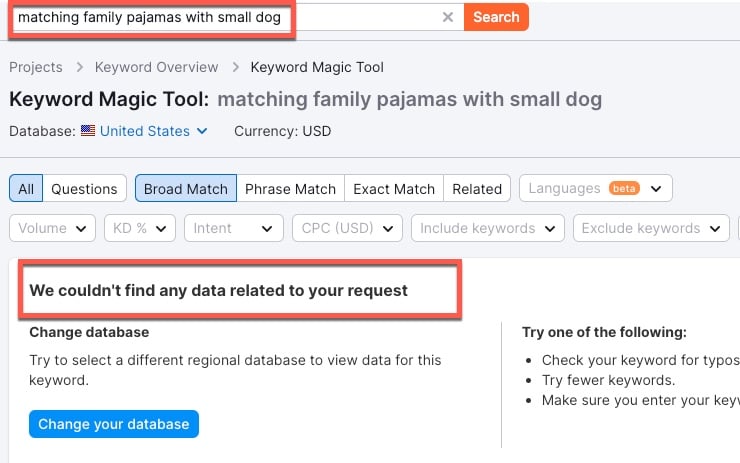Open the Languages beta dropdown
The width and height of the screenshot is (740, 463).
tap(596, 188)
